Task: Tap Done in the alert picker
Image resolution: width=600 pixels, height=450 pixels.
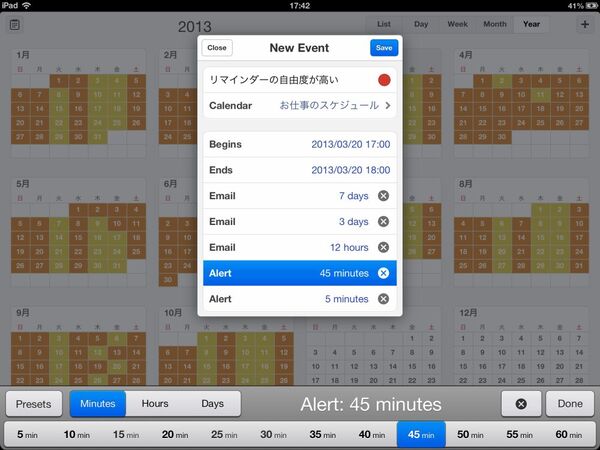Action: (570, 404)
